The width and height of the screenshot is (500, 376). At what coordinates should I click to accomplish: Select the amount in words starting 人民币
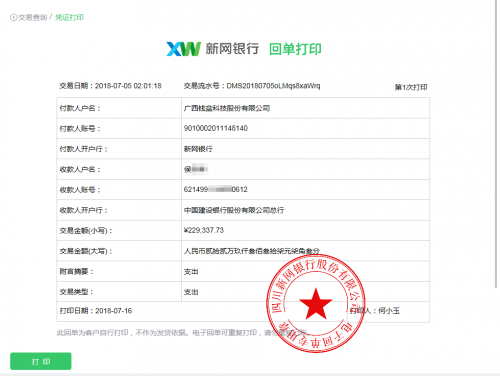click(252, 251)
